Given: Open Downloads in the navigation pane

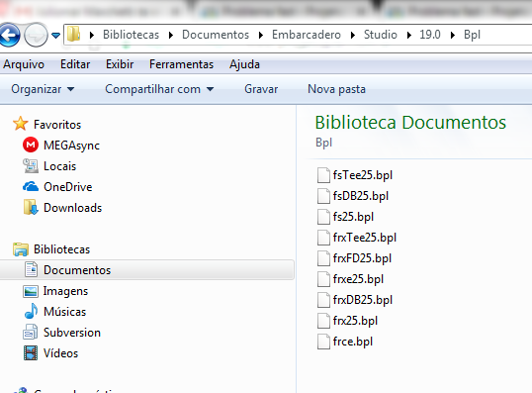Looking at the screenshot, I should pyautogui.click(x=72, y=208).
